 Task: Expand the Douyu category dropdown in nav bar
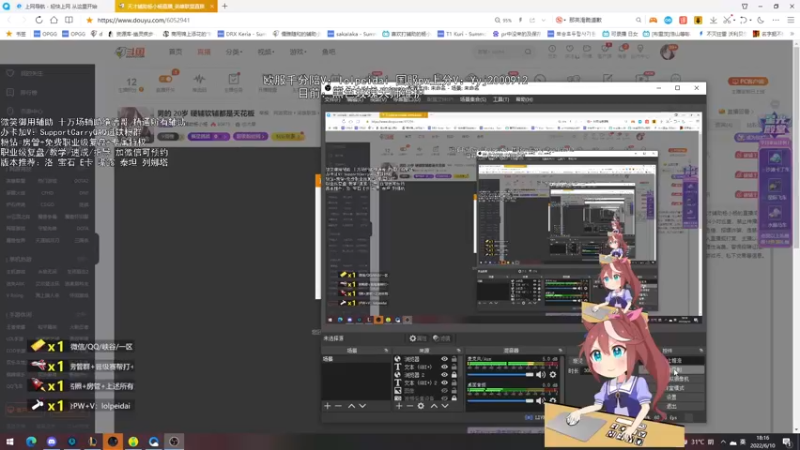pos(234,52)
